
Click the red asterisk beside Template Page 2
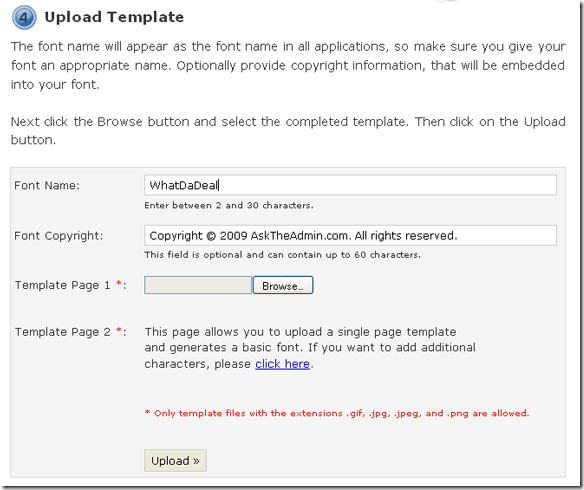click(x=119, y=330)
